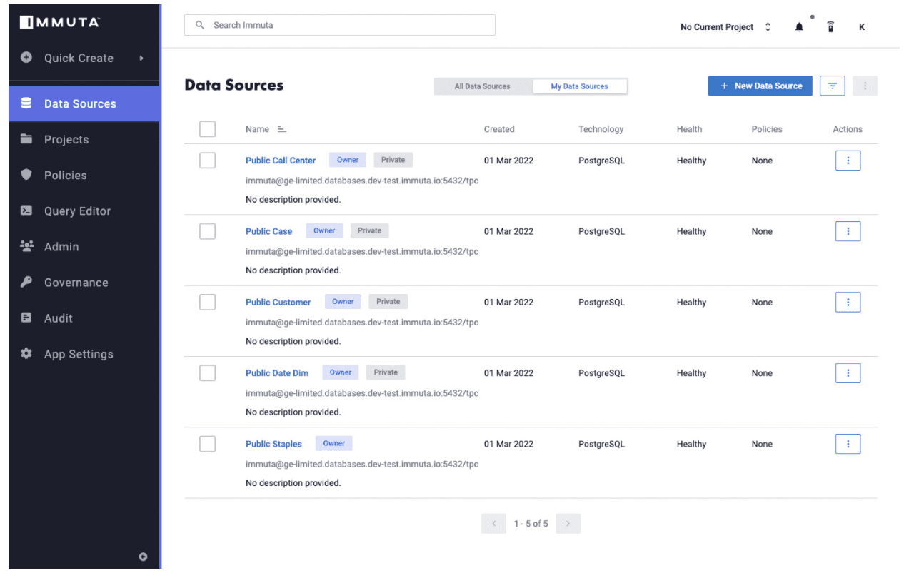Open the Public Staples link
This screenshot has width=924, height=588.
pyautogui.click(x=273, y=444)
